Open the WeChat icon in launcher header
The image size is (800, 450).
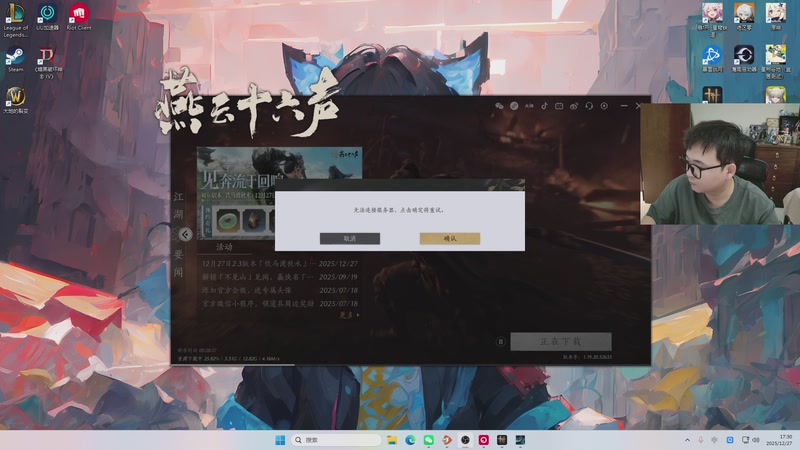click(499, 106)
